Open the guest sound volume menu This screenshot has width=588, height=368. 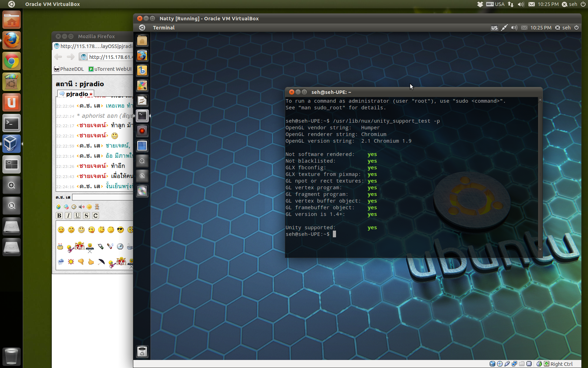(x=514, y=28)
